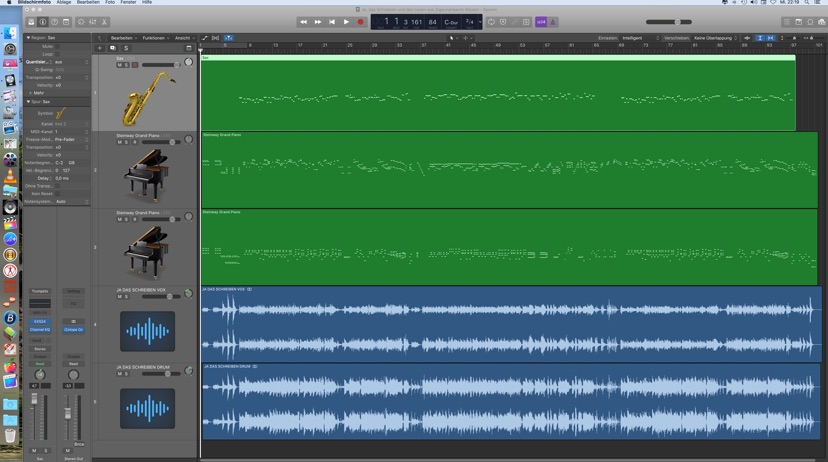Toggle the Inspector info icon
The width and height of the screenshot is (828, 462).
point(43,22)
